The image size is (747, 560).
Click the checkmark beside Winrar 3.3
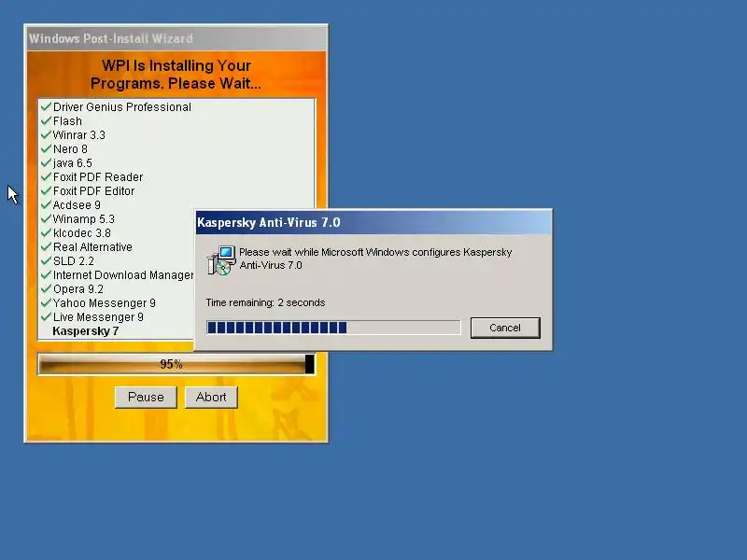pos(46,134)
